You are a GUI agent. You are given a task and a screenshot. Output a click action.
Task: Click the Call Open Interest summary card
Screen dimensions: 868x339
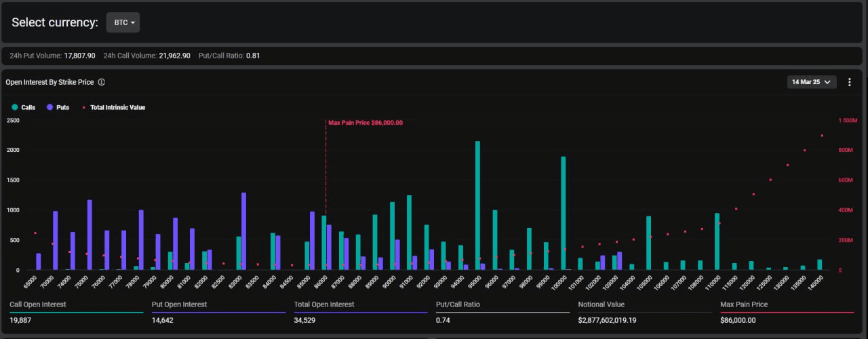coord(75,312)
